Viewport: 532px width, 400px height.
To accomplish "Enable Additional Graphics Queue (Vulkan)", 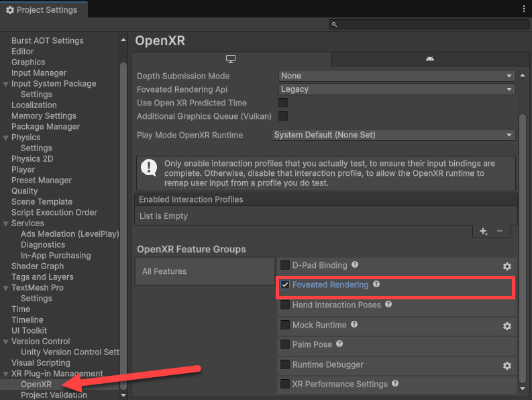I will 283,116.
